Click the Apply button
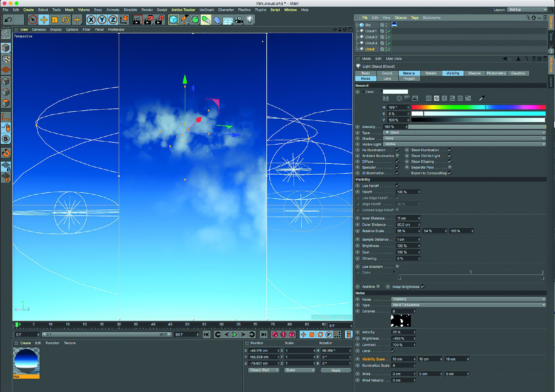Screen dimensions: 555x392 tap(336, 370)
